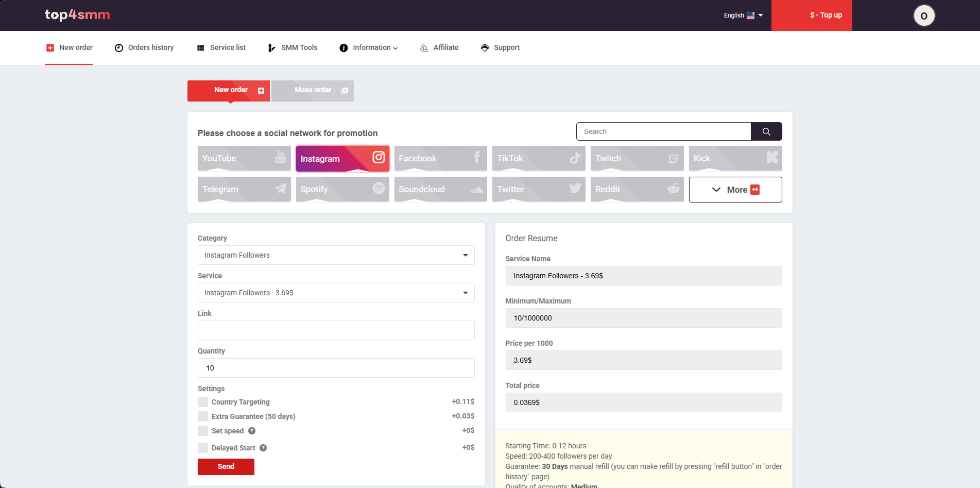Click the US flag language icon
The width and height of the screenshot is (980, 488).
751,15
